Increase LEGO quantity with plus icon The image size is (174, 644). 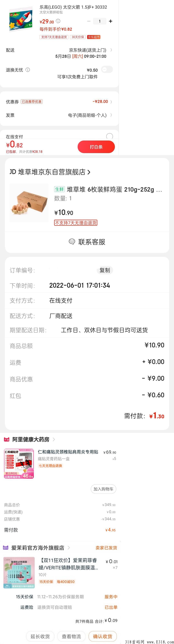110,21
